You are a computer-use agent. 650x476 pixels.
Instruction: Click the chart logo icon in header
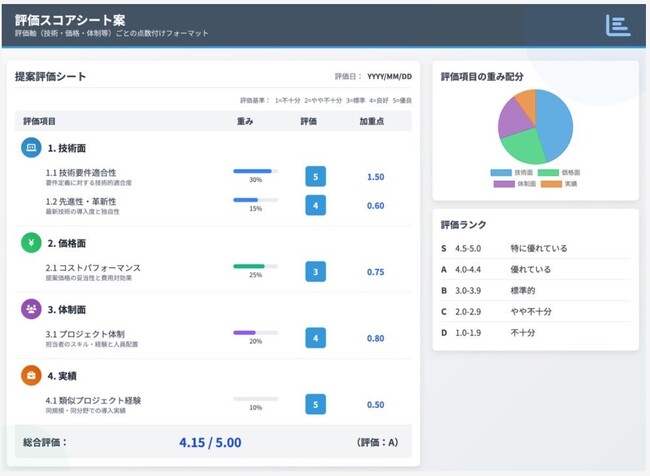[x=618, y=25]
